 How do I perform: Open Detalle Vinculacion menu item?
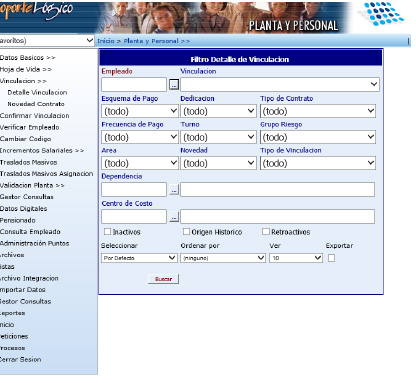tap(37, 92)
